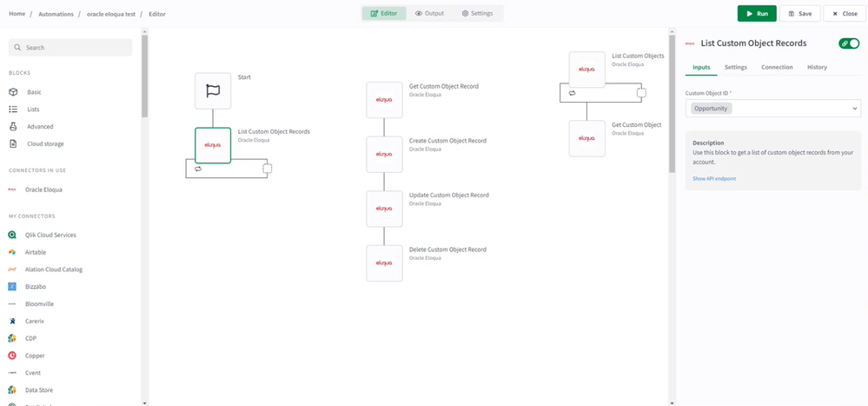Screen dimensions: 868x406
Task: Select the List Custom Object Records block
Action: 213,145
